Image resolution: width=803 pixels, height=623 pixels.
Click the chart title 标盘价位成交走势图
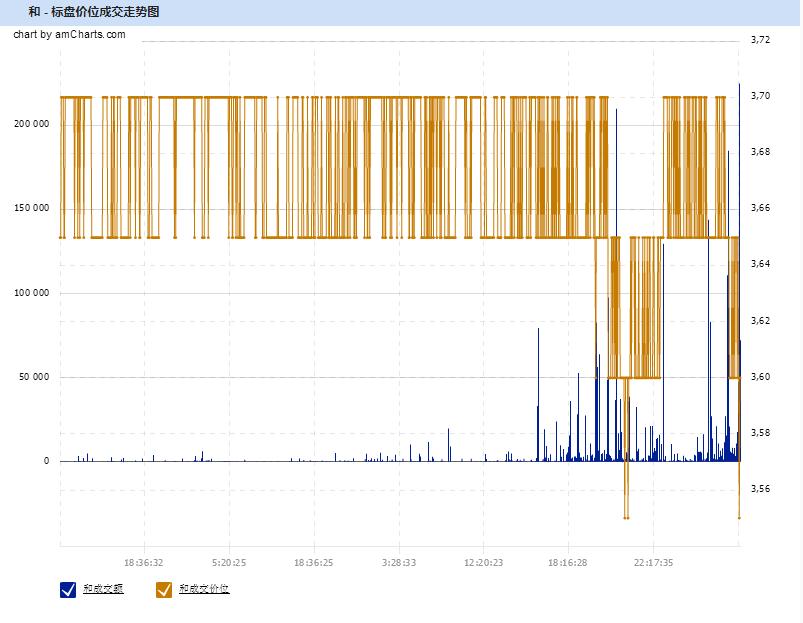104,12
